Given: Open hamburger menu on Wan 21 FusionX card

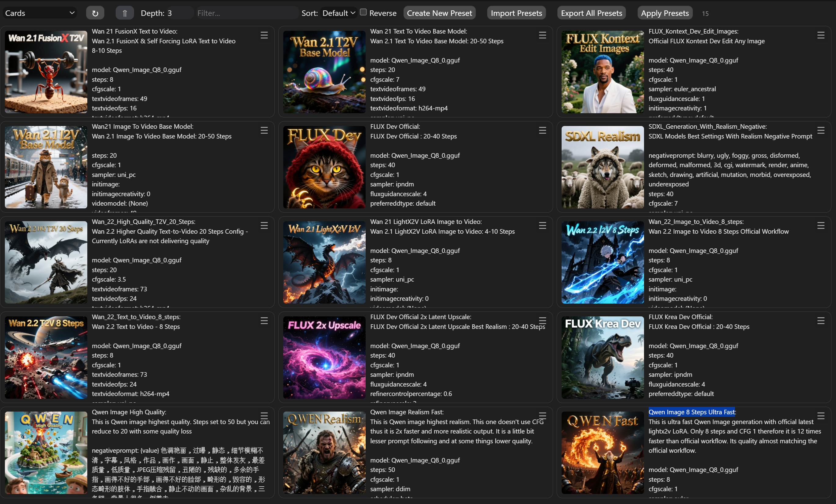Looking at the screenshot, I should tap(264, 35).
